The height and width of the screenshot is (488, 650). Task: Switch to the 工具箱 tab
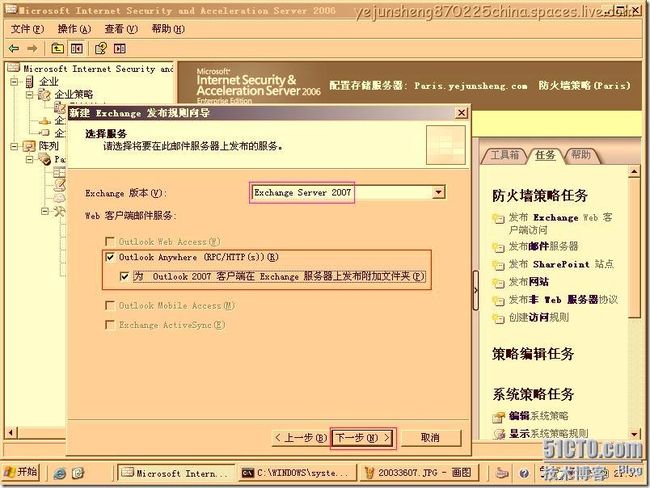504,155
